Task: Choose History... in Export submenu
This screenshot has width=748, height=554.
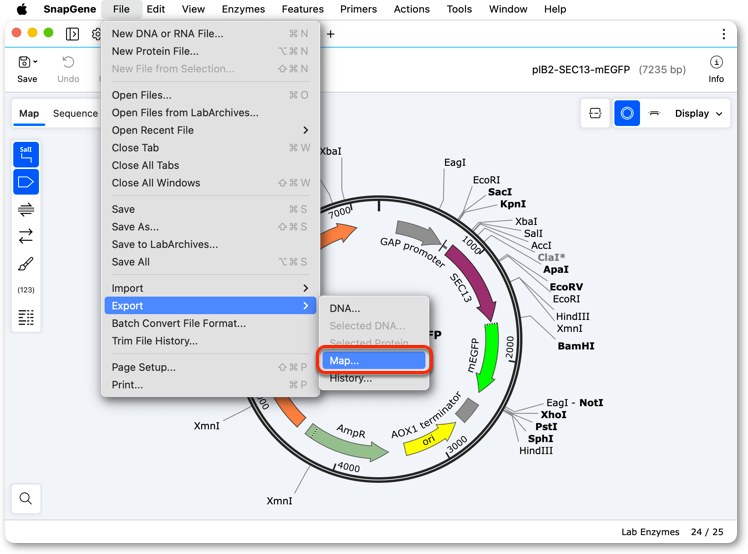Action: [x=374, y=378]
